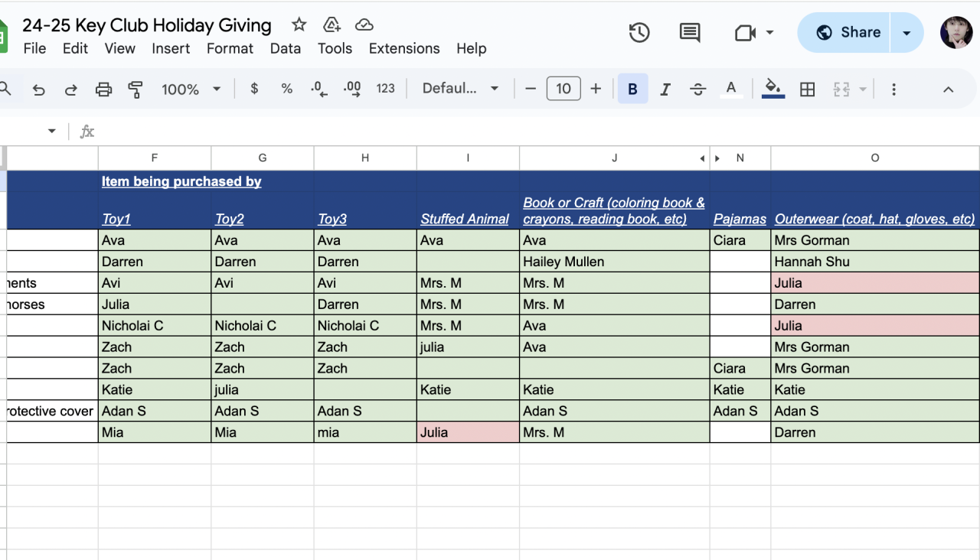980x560 pixels.
Task: Open the font family Default dropdown
Action: tap(460, 89)
